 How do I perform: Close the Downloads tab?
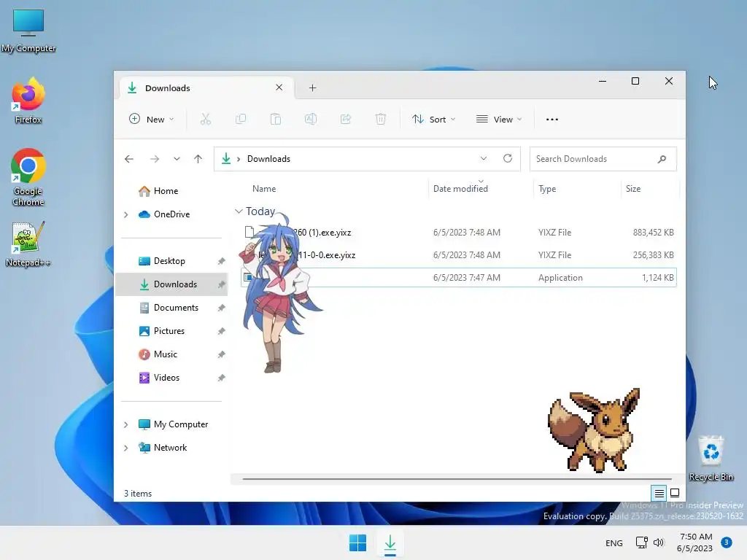(279, 87)
